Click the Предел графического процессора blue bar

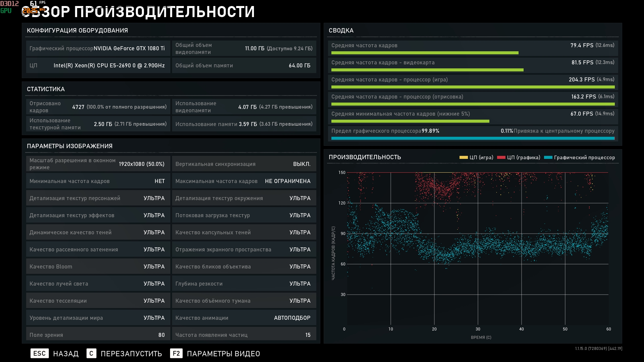pyautogui.click(x=473, y=138)
